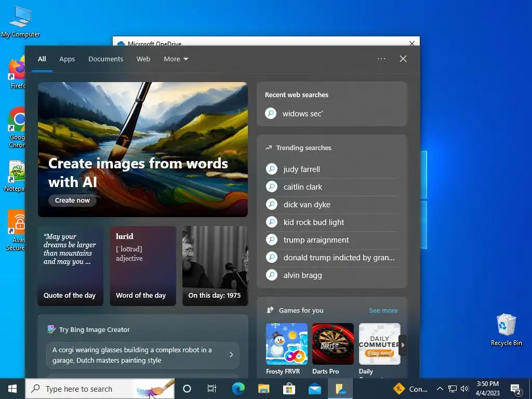Click Bing Image Creator icon
Screen dimensions: 532x399
click(x=51, y=329)
